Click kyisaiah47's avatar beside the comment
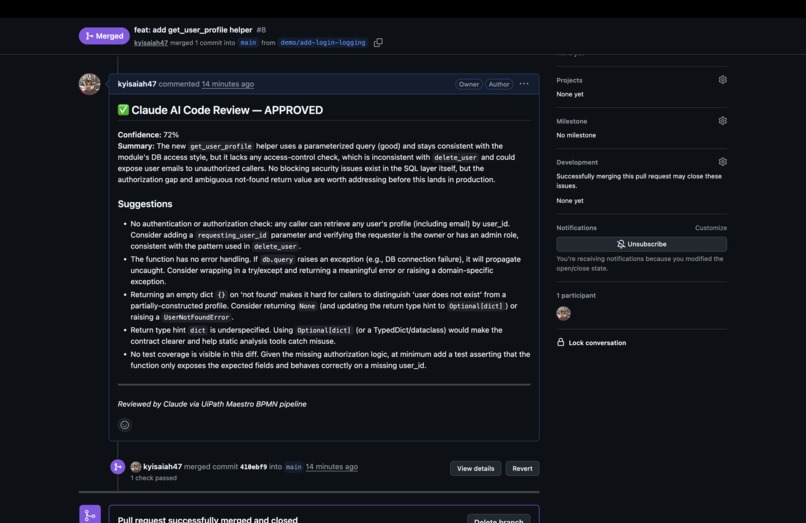 pyautogui.click(x=89, y=84)
